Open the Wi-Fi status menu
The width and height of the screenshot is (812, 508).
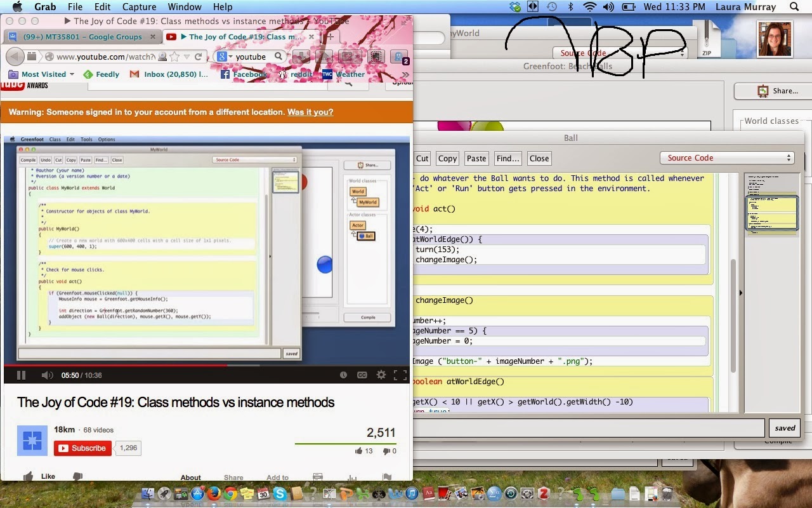pos(590,7)
